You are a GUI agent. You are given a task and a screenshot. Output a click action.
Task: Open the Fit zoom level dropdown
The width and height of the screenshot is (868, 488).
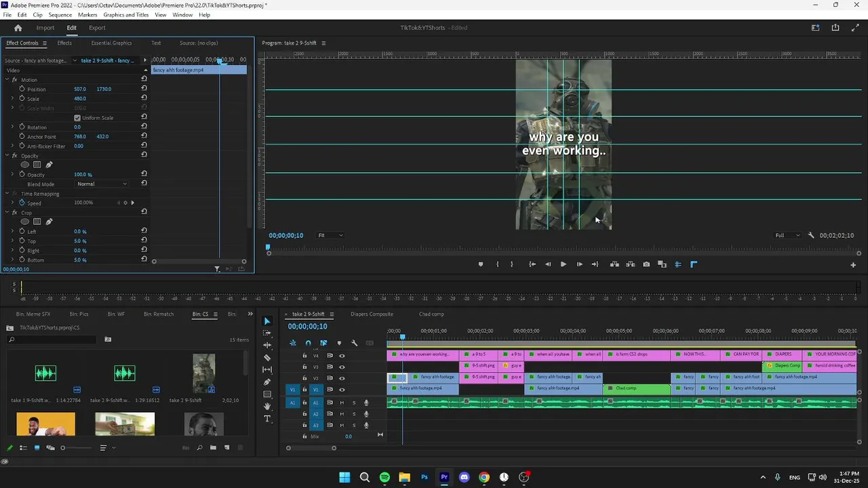pos(330,235)
